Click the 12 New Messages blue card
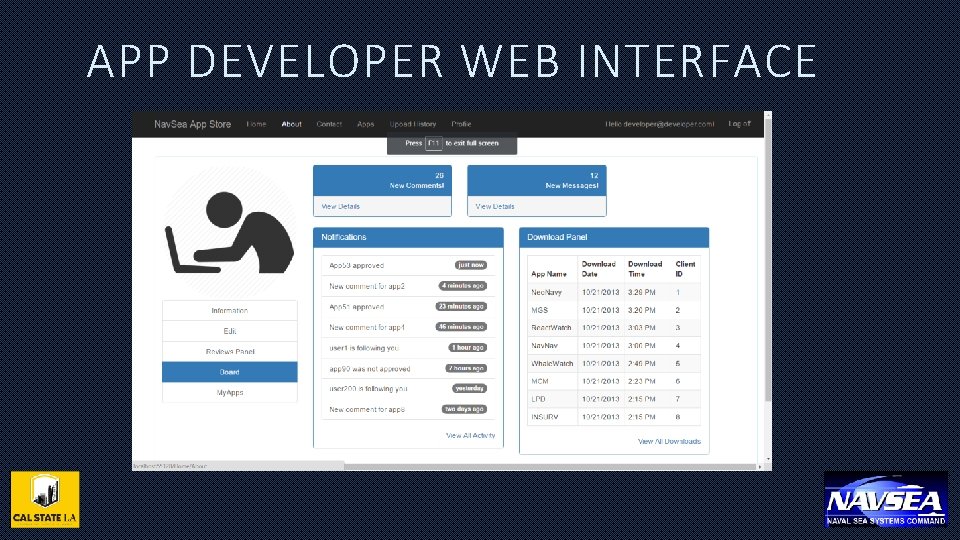 pyautogui.click(x=537, y=181)
